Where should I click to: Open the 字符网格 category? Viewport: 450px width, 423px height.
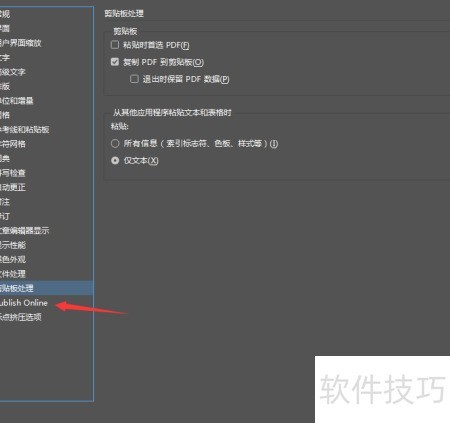(x=46, y=144)
